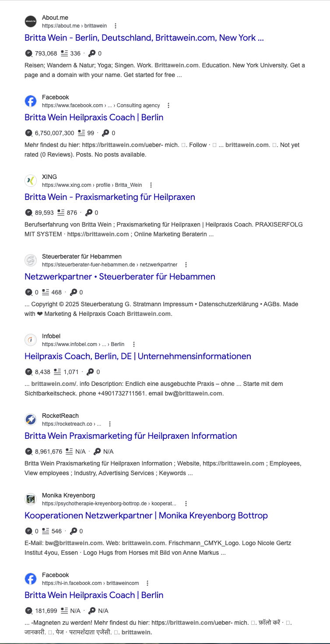Image resolution: width=330 pixels, height=644 pixels.
Task: Open the Britta Wein about.me result link
Action: 144,38
